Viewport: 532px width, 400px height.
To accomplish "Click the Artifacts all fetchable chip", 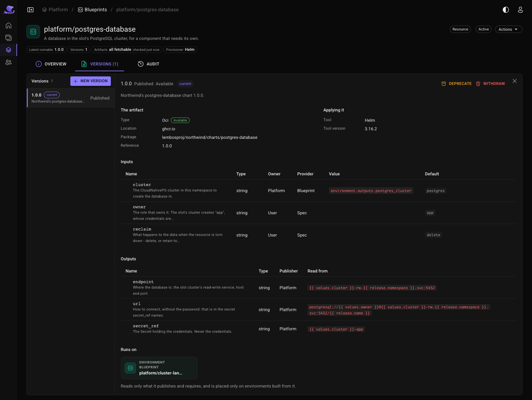I will [127, 50].
